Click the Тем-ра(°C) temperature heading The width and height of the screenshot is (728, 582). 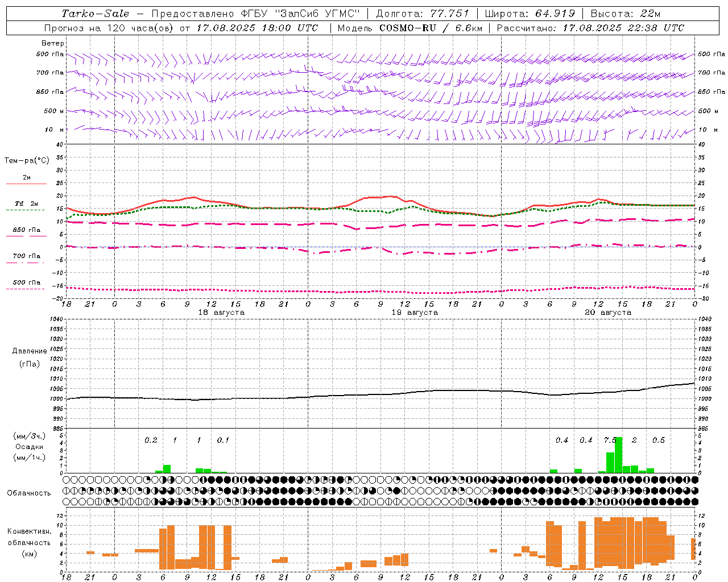(27, 160)
